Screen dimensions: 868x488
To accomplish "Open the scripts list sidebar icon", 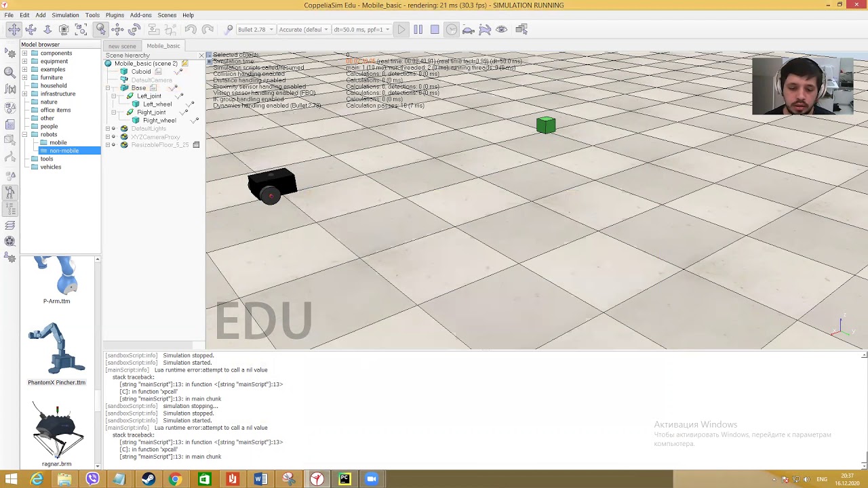I will 10,124.
